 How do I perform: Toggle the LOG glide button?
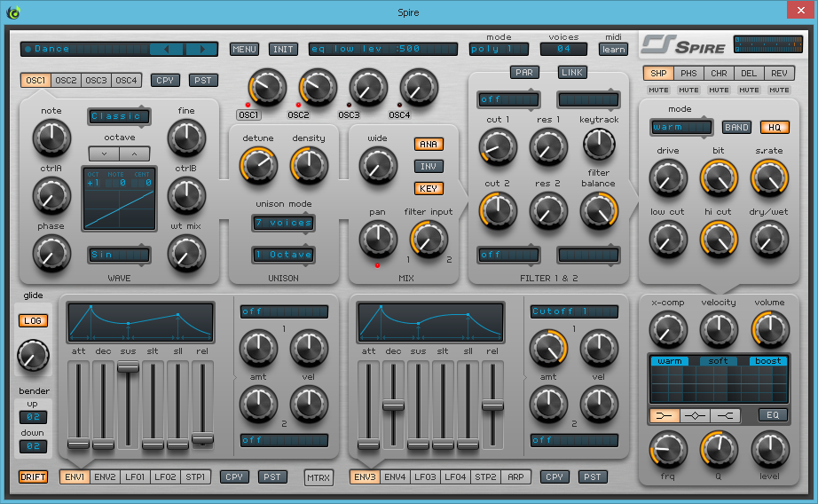click(33, 321)
